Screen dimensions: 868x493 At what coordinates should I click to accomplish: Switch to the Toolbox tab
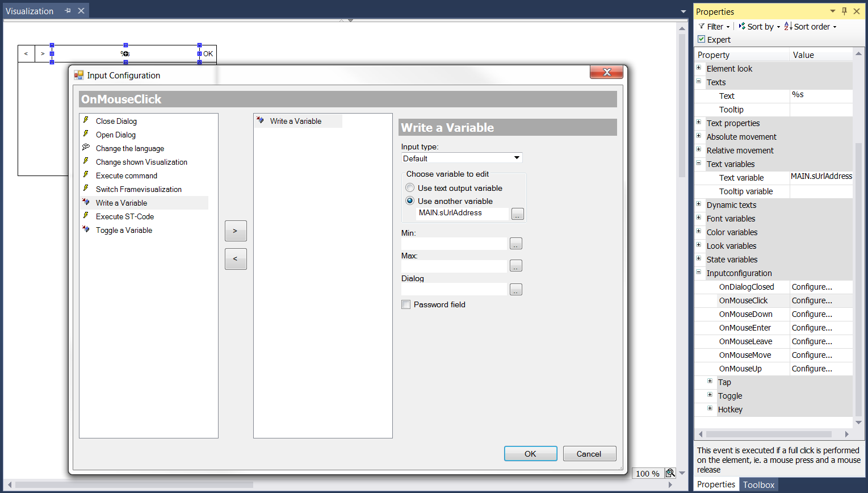pos(758,484)
